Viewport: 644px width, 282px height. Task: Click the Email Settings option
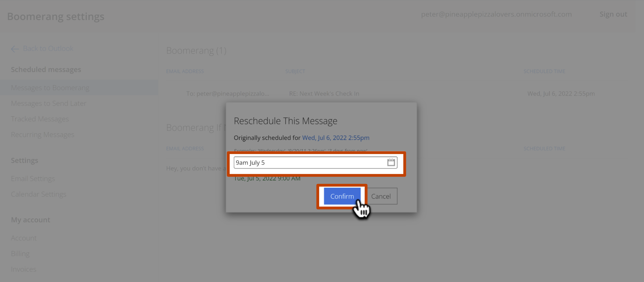(x=33, y=179)
